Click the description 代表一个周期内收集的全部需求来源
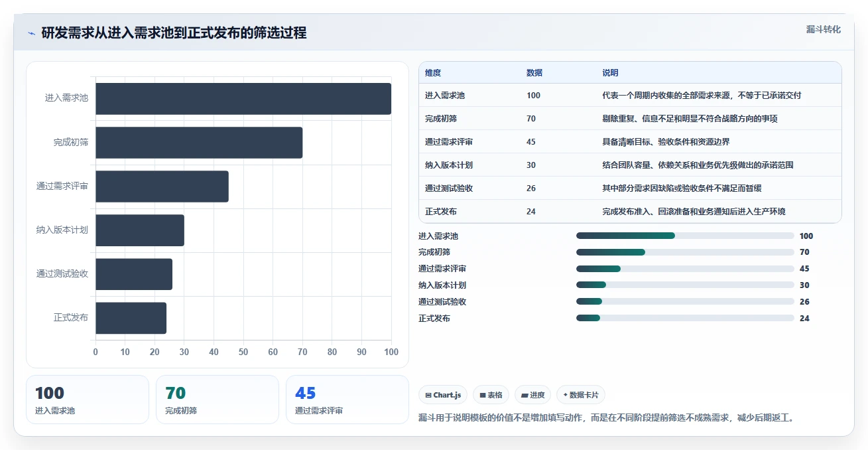 (702, 96)
